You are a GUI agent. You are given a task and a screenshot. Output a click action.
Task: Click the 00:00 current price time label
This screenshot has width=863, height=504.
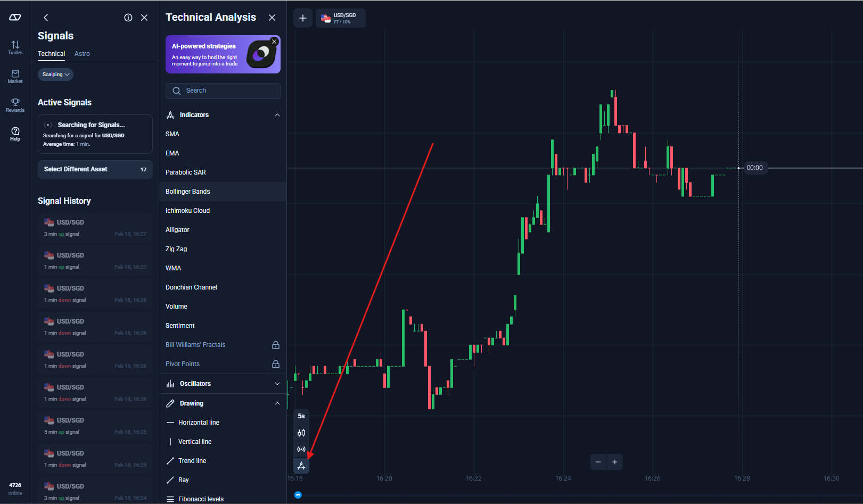click(754, 168)
